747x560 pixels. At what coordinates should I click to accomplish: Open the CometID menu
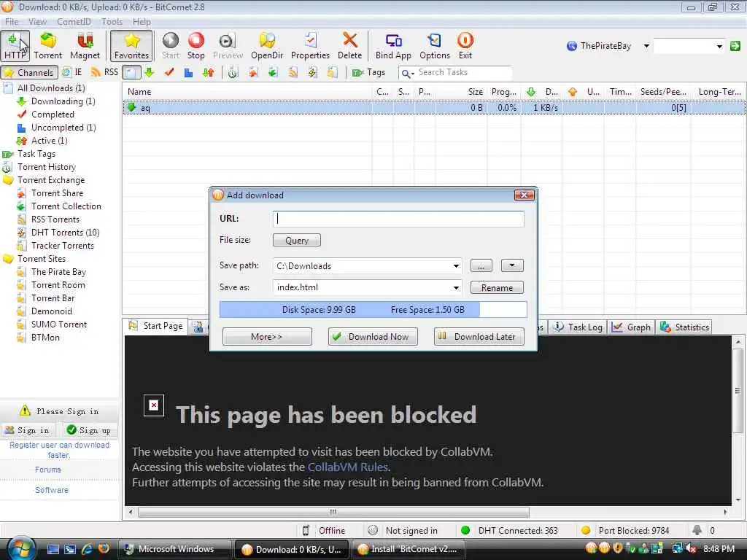[x=74, y=21]
